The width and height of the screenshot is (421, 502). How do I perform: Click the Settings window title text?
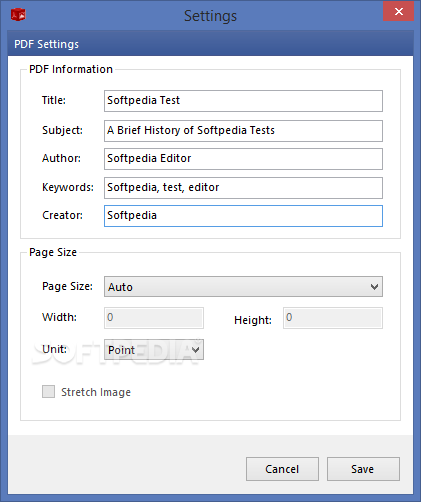[x=210, y=16]
